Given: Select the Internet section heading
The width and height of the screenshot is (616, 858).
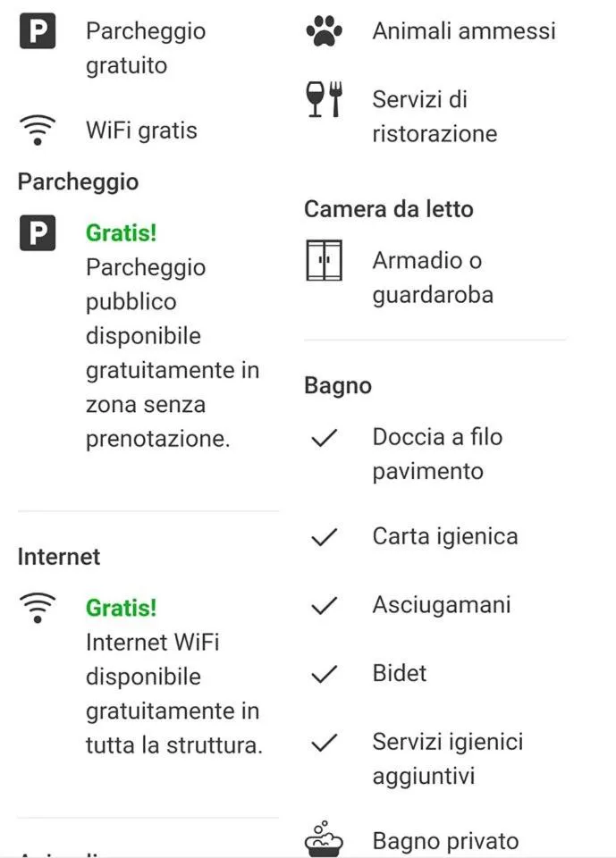Looking at the screenshot, I should tap(59, 557).
